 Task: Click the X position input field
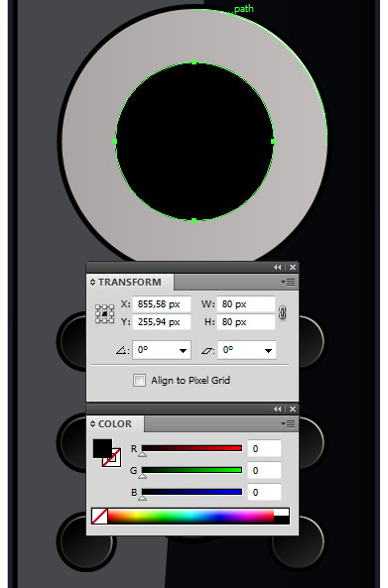tap(162, 304)
